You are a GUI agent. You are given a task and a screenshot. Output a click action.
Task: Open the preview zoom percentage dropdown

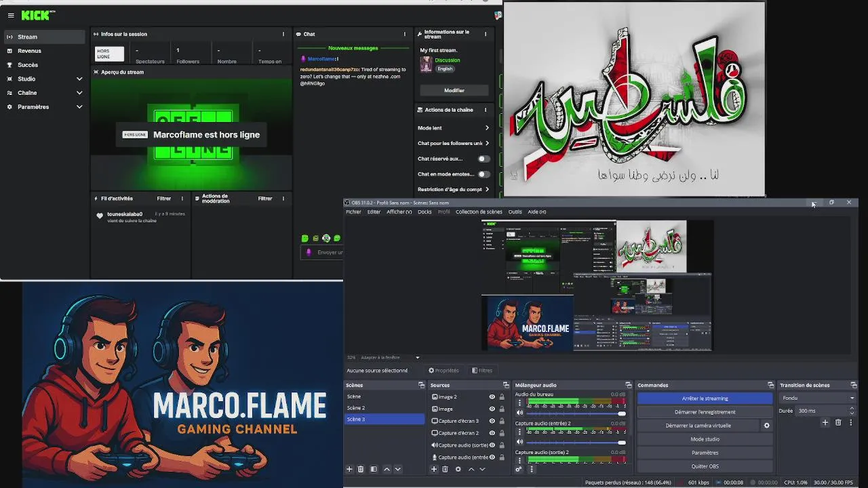(418, 357)
